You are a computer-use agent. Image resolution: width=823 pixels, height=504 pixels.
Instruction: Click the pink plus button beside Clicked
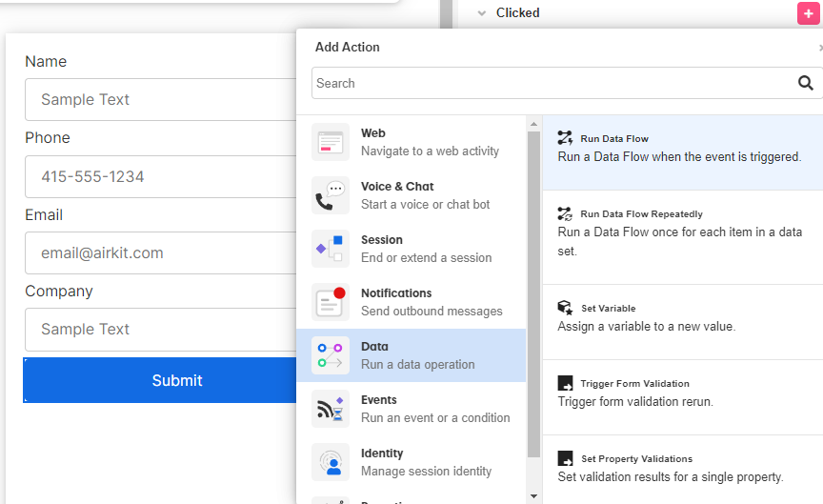pos(809,13)
